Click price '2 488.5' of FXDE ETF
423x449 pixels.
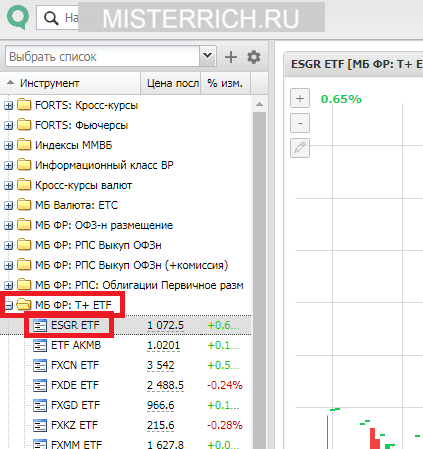coord(165,385)
